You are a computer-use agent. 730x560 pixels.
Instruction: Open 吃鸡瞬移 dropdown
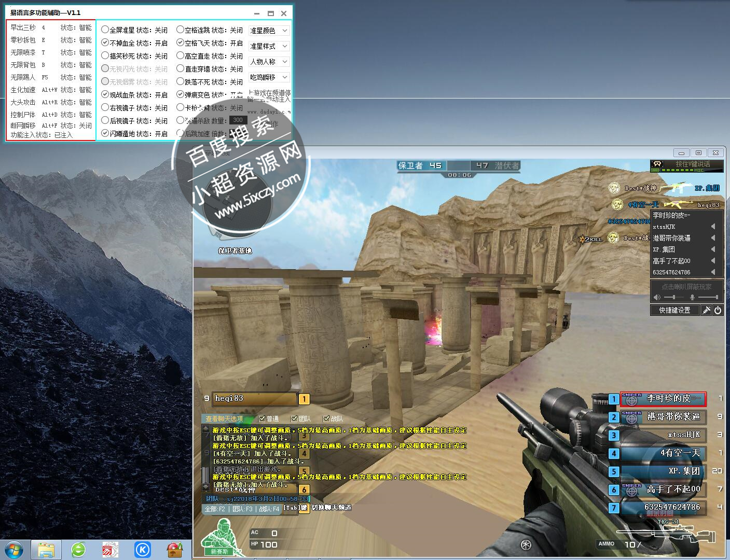(x=269, y=77)
